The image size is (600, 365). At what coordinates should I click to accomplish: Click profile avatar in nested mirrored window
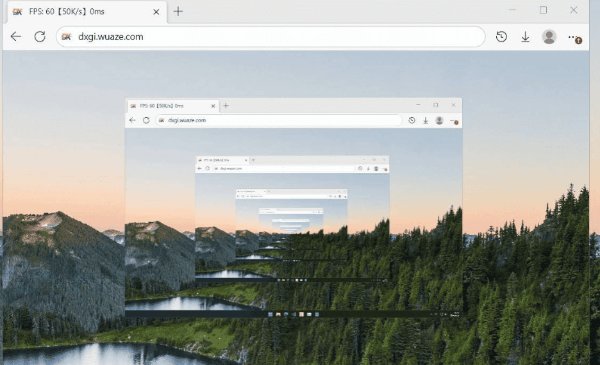pyautogui.click(x=439, y=120)
